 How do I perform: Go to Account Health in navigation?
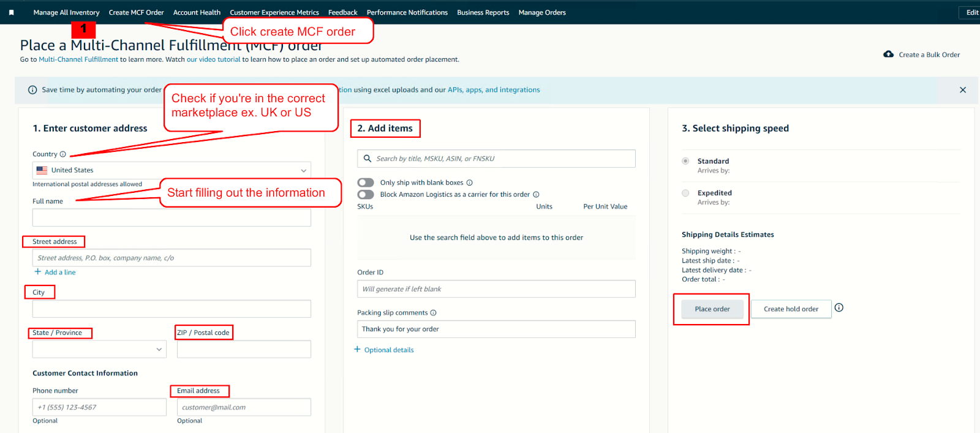(197, 12)
